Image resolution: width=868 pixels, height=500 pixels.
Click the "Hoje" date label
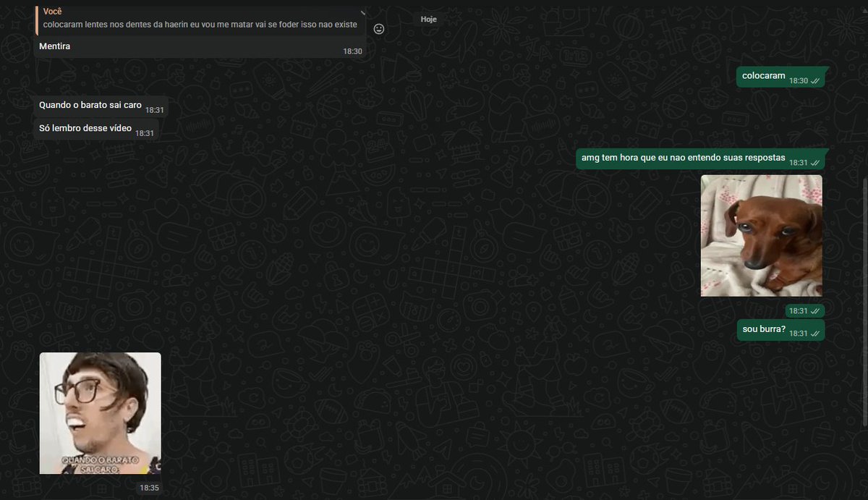pos(429,19)
